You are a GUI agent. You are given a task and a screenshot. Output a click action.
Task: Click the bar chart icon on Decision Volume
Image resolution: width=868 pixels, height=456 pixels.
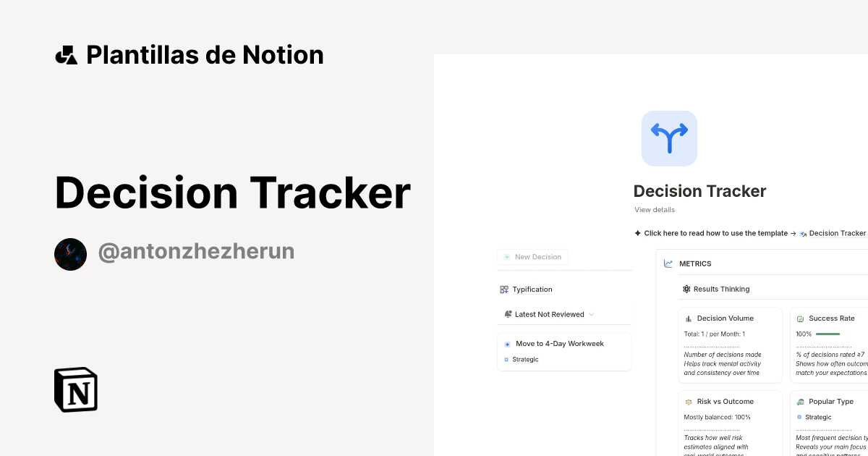pos(688,318)
